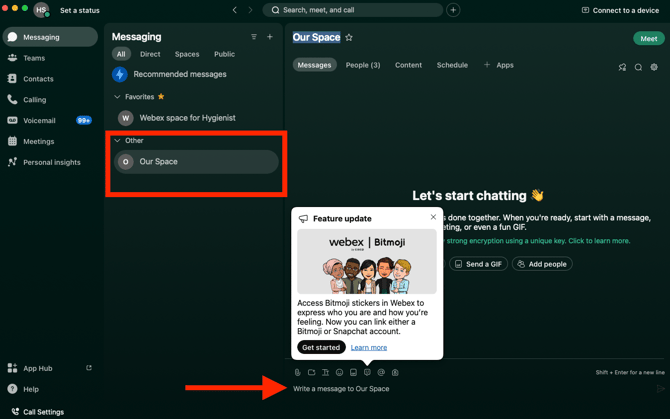Click the plus button beside search bar
Image resolution: width=670 pixels, height=419 pixels.
pyautogui.click(x=453, y=10)
